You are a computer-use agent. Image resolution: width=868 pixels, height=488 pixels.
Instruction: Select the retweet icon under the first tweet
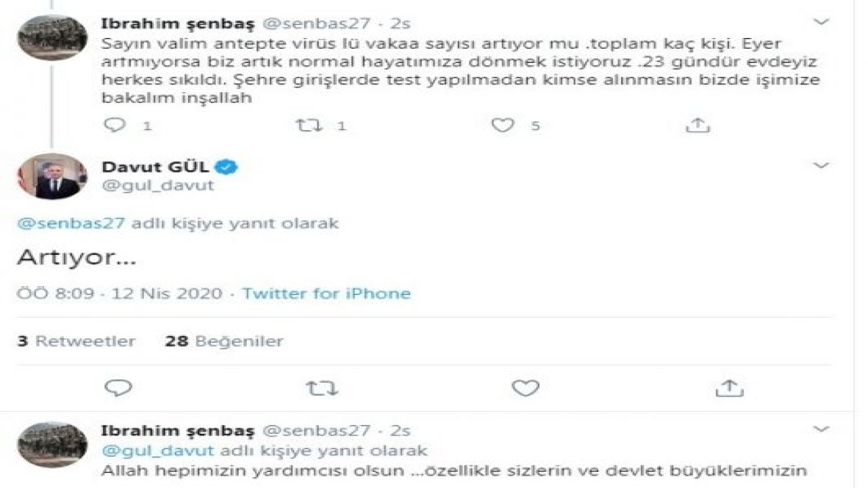pos(311,124)
